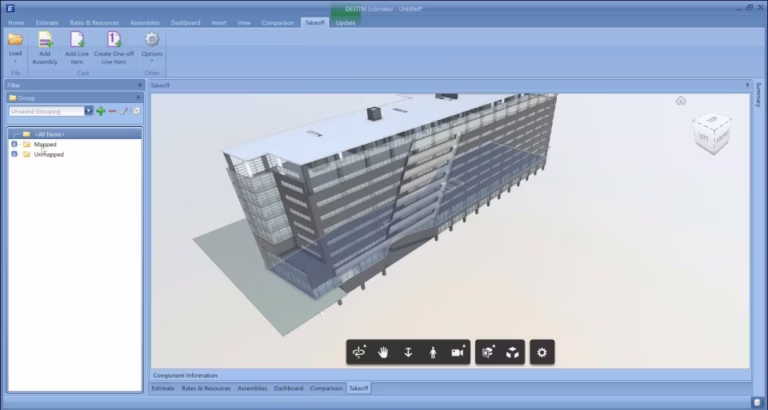
Task: Expand the Unmapped folder node
Action: pos(14,154)
